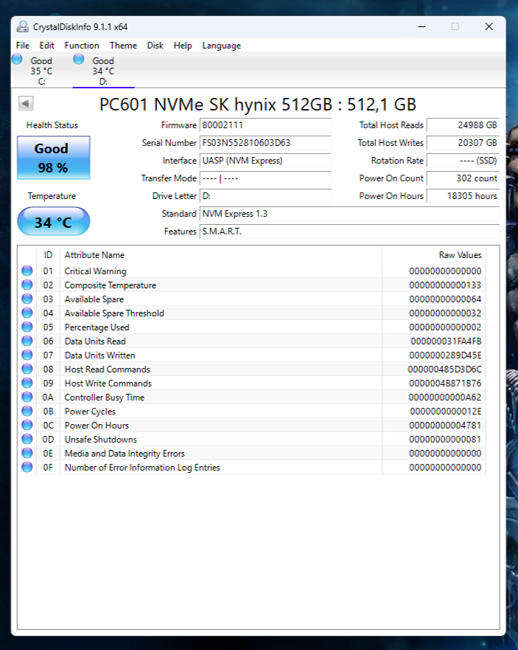
Task: Click the 34 °C temperature button
Action: 53,221
